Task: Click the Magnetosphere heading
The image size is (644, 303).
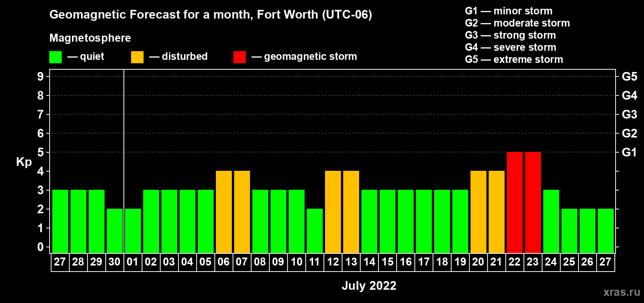Action: (x=90, y=38)
